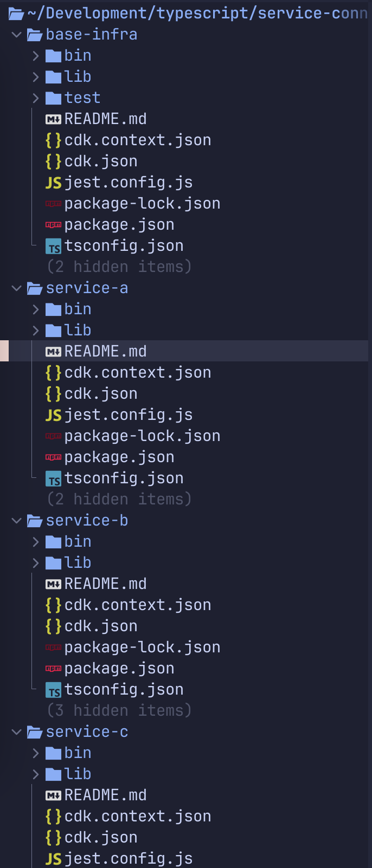Viewport: 372px width, 868px height.
Task: Expand the bin folder under base-infra
Action: [x=35, y=55]
